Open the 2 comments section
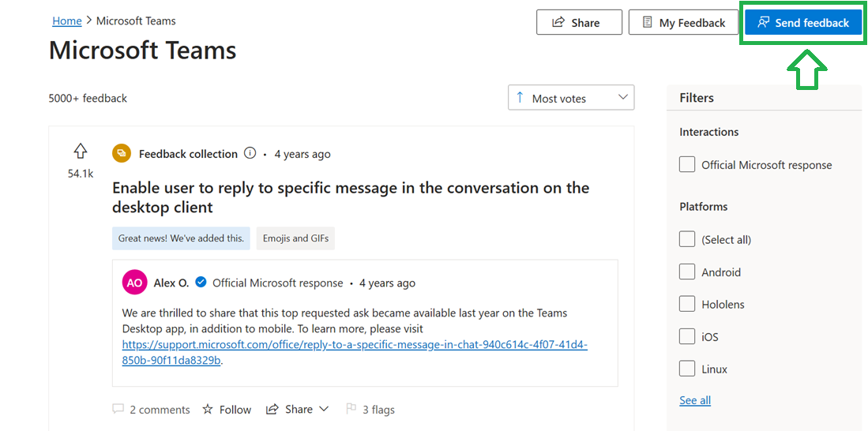Image resolution: width=868 pixels, height=431 pixels. [x=152, y=410]
